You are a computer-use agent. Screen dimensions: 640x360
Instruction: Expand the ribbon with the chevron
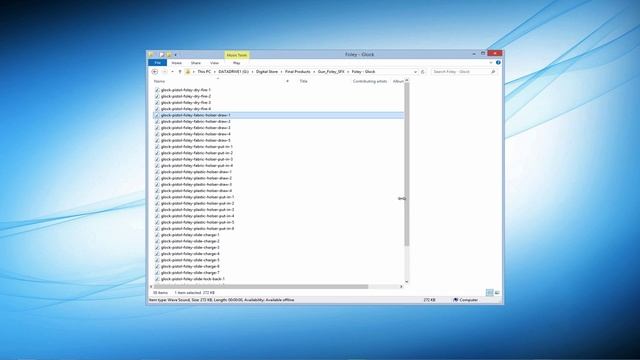point(491,63)
